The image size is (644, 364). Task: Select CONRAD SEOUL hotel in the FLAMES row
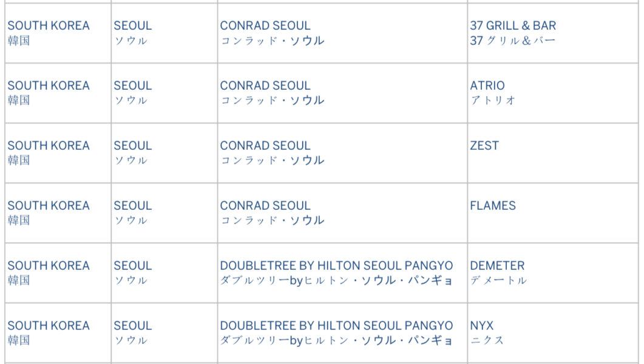[265, 205]
